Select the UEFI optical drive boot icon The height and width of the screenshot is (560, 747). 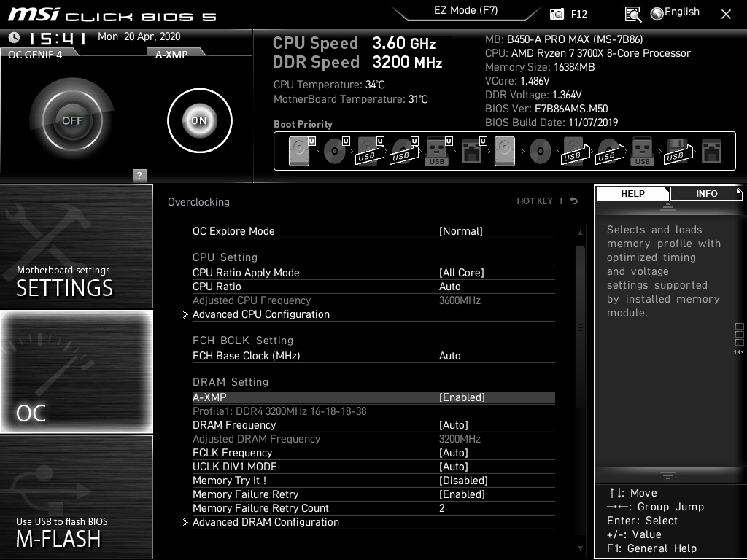pos(336,151)
